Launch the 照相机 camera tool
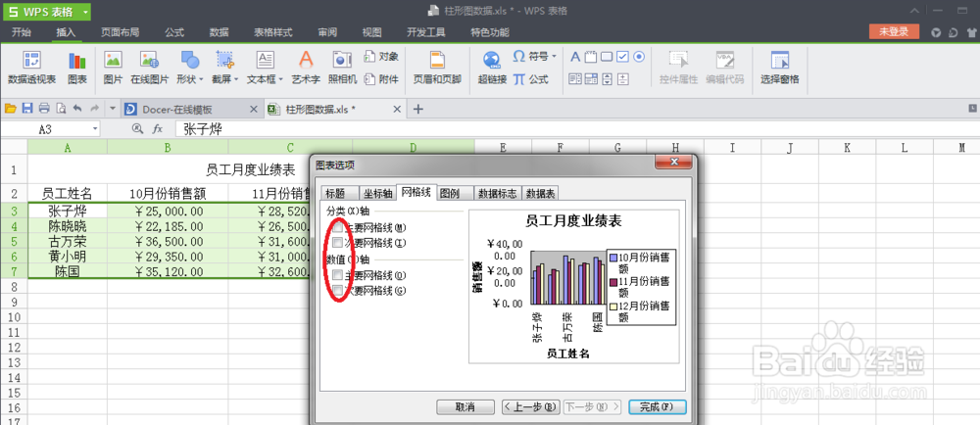980x425 pixels. [x=342, y=68]
